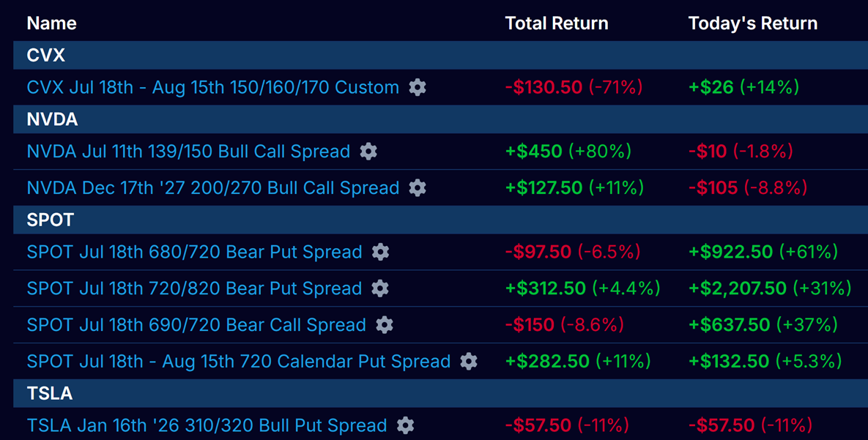The height and width of the screenshot is (440, 868).
Task: Collapse the NVDA group header row
Action: tap(441, 119)
